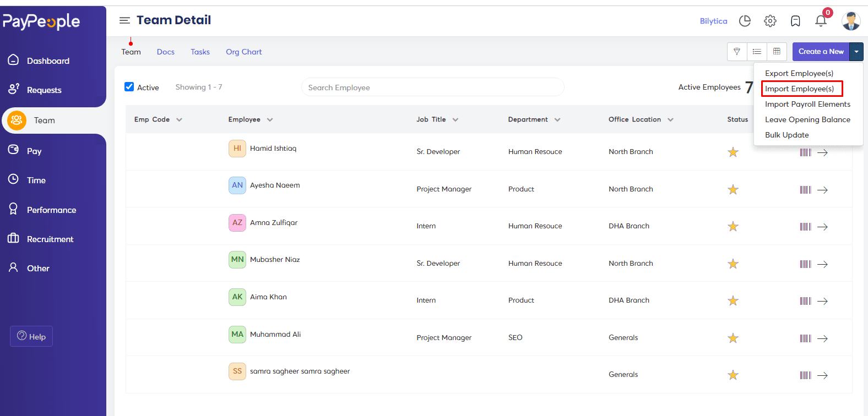Viewport: 868px width, 416px height.
Task: Open Recruitment in the sidebar
Action: click(50, 239)
